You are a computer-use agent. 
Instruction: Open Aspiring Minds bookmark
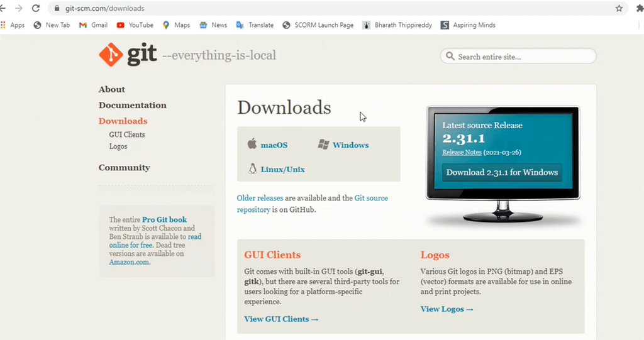pyautogui.click(x=468, y=25)
